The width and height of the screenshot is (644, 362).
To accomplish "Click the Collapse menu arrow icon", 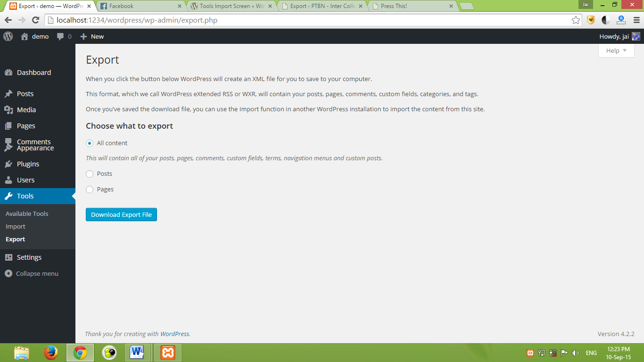I will point(8,273).
